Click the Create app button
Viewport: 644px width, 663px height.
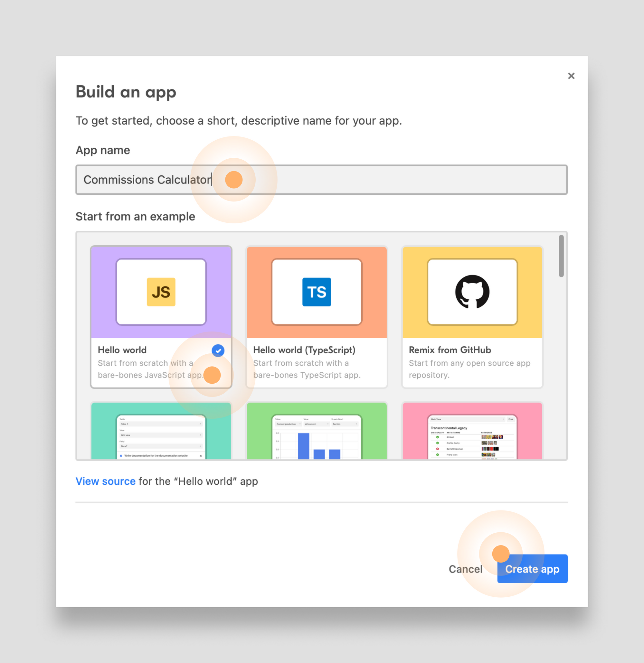click(532, 569)
